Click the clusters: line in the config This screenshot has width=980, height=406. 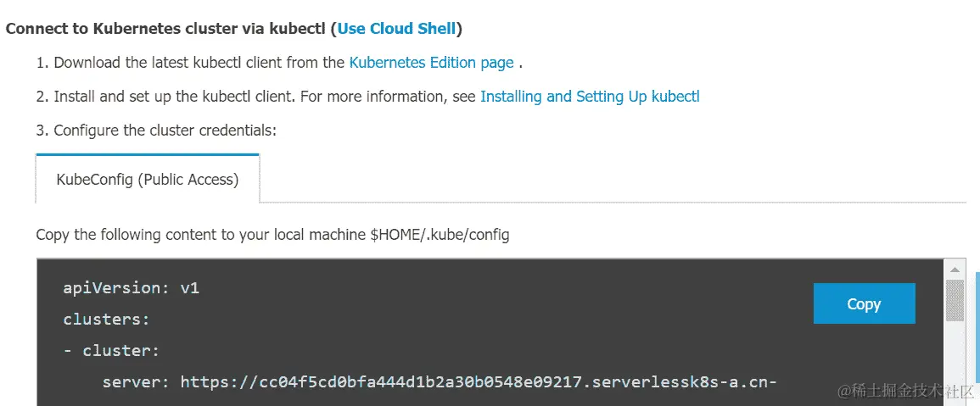tap(106, 320)
